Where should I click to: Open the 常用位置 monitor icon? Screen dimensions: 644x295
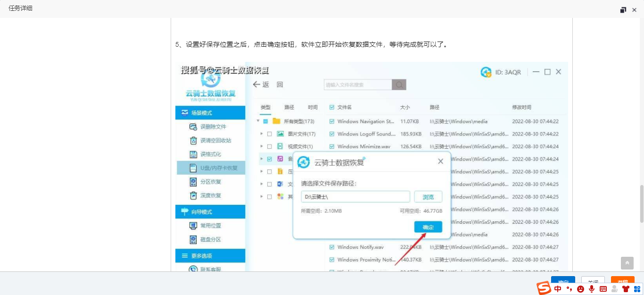click(x=193, y=226)
